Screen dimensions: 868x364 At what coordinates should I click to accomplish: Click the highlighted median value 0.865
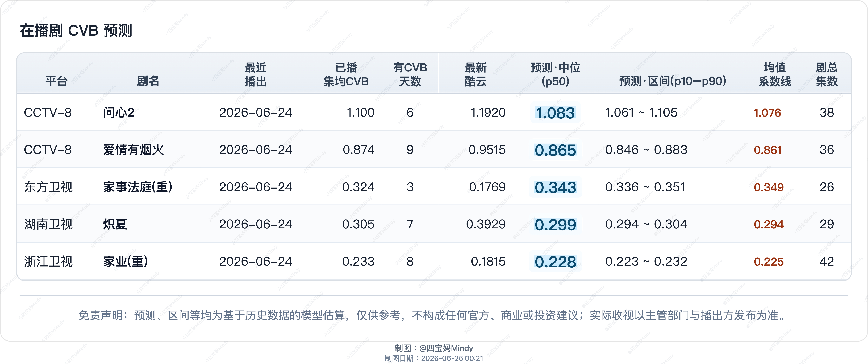[x=555, y=150]
